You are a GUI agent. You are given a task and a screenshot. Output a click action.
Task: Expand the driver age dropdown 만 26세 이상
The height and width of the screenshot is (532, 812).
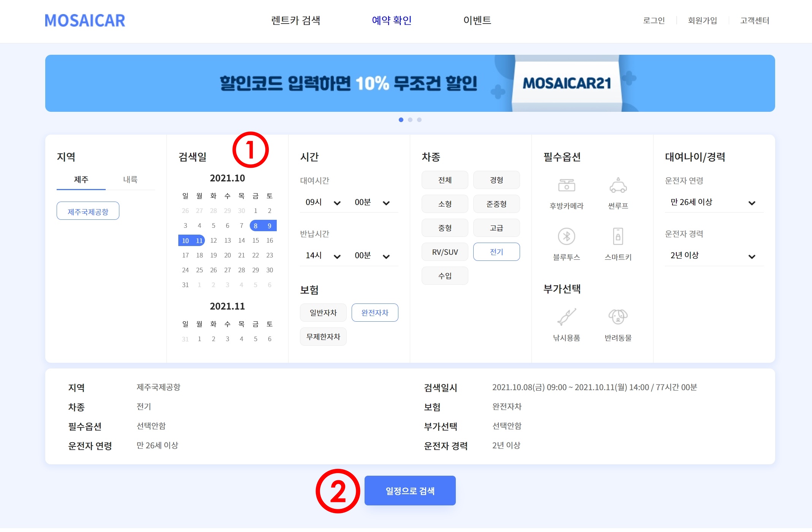click(x=714, y=202)
